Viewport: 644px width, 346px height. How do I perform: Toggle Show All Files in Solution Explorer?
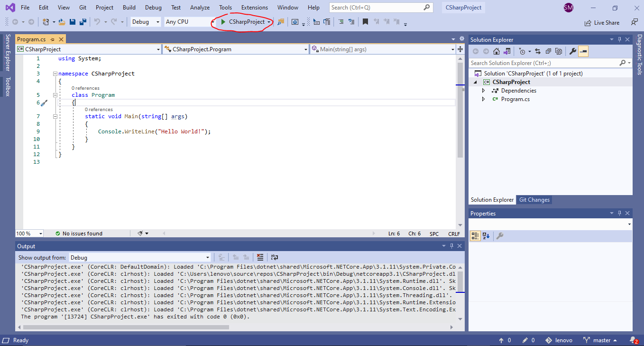click(x=559, y=51)
